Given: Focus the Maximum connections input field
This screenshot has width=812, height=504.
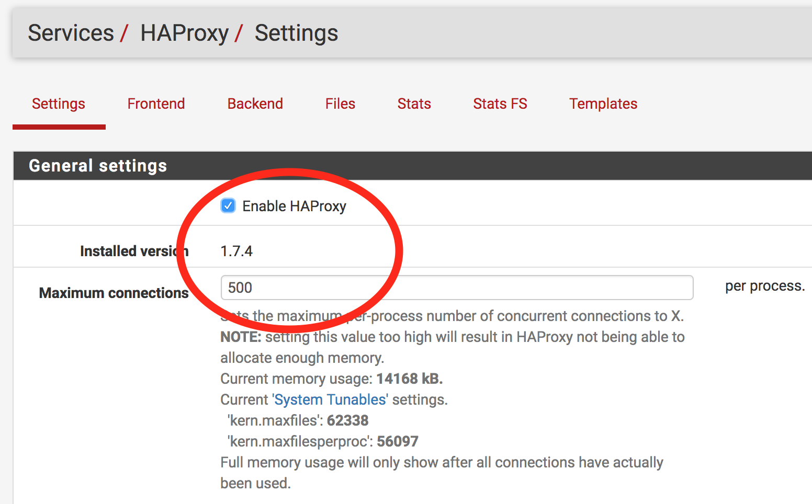Looking at the screenshot, I should click(x=456, y=288).
